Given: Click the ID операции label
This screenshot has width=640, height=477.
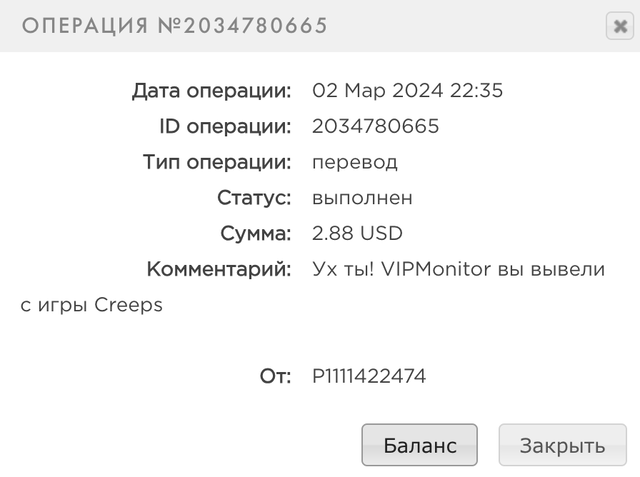Looking at the screenshot, I should click(x=225, y=126).
